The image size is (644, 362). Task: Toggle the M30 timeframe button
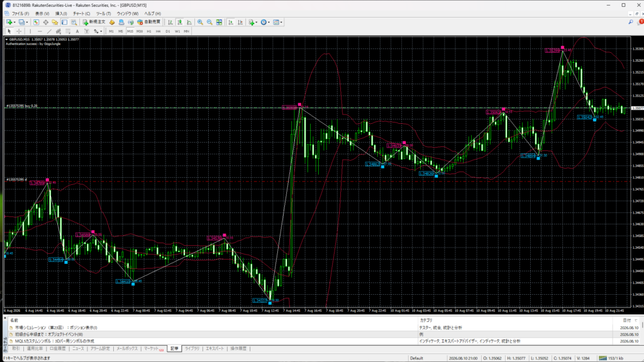point(140,31)
